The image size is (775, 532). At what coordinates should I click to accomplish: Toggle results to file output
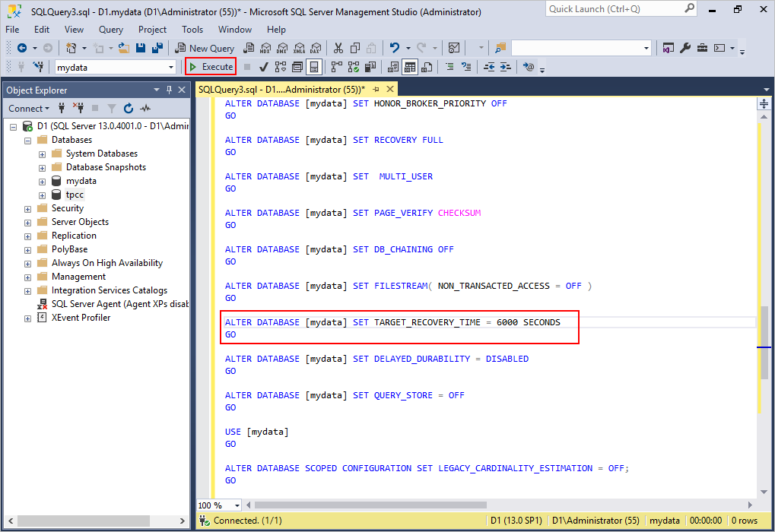tap(427, 66)
